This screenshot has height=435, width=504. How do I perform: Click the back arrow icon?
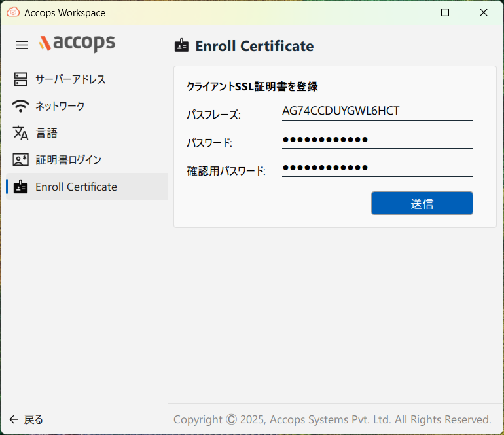click(x=14, y=419)
